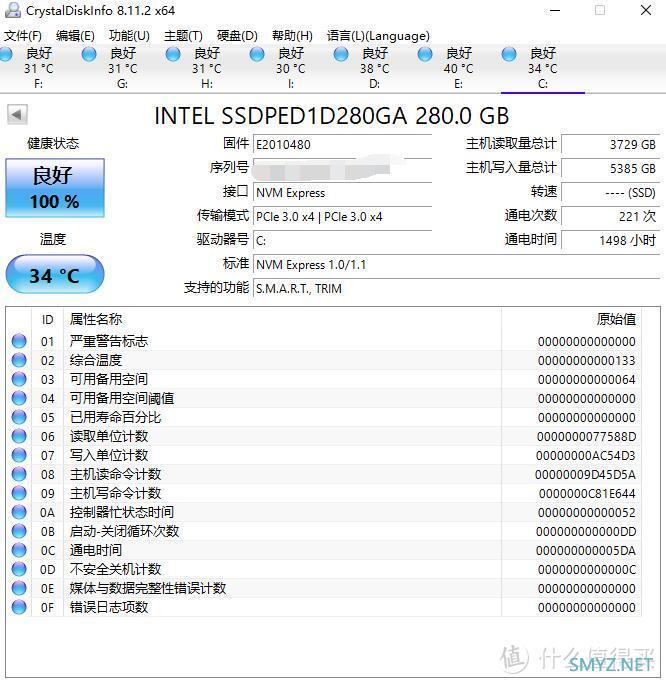Viewport: 666px width, 684px height.
Task: Click the I: drive health status orb
Action: click(x=257, y=54)
